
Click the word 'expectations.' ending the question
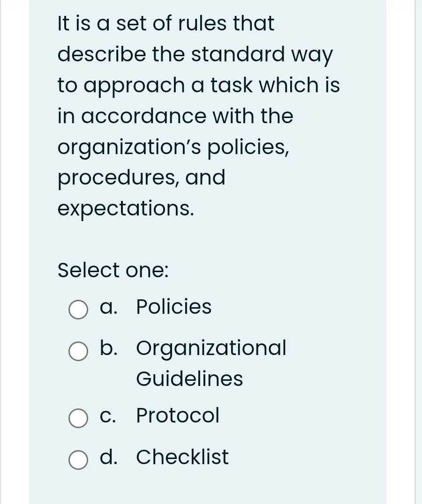(x=125, y=208)
